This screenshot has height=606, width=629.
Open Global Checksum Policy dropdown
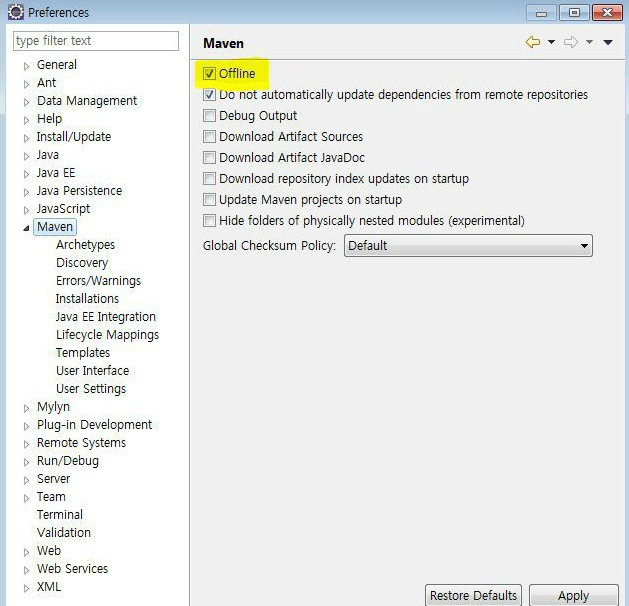pyautogui.click(x=468, y=245)
